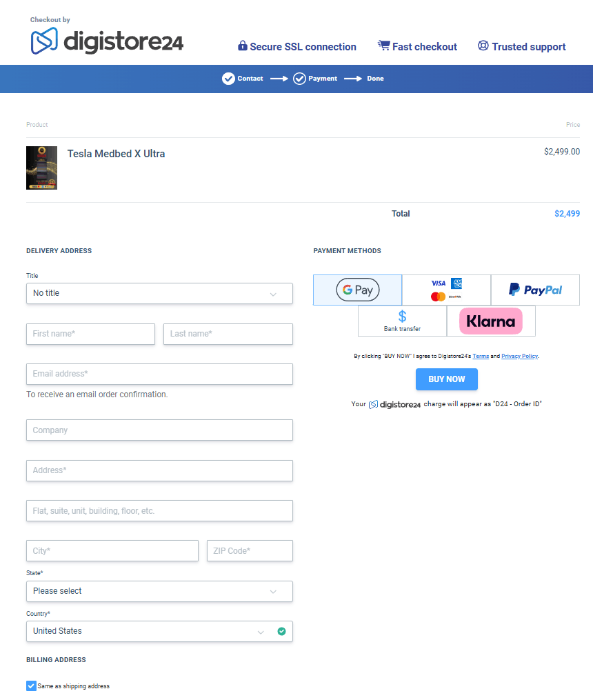Pick the Klarna payment option
593x700 pixels.
pyautogui.click(x=491, y=321)
